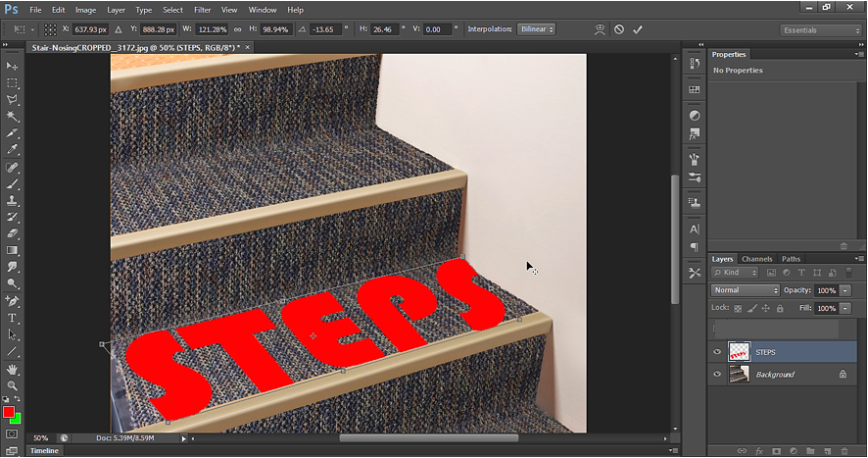Select the Clone Stamp tool

(x=12, y=200)
